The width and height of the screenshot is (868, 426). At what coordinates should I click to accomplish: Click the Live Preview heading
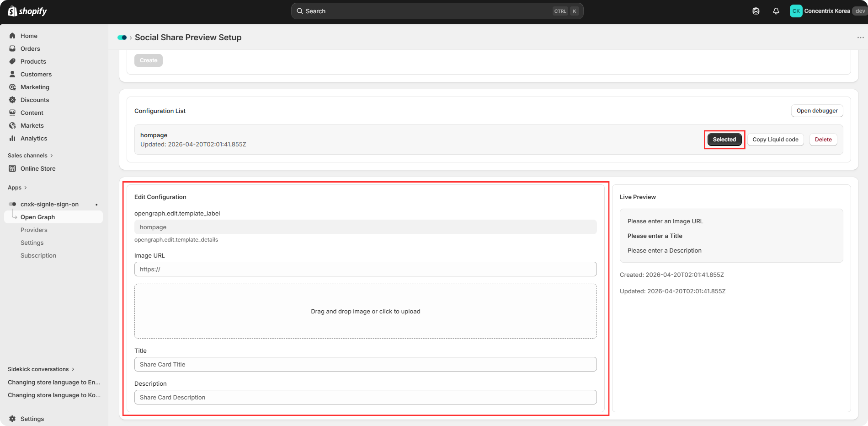coord(638,197)
